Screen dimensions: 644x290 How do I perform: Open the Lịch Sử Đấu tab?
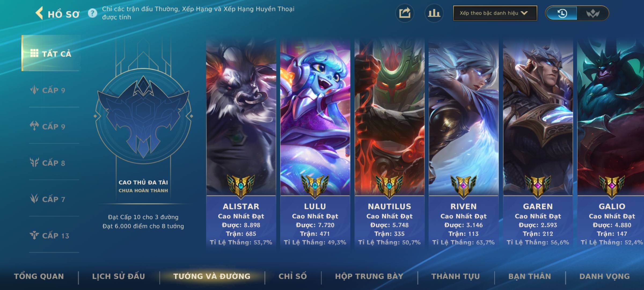[x=118, y=276]
